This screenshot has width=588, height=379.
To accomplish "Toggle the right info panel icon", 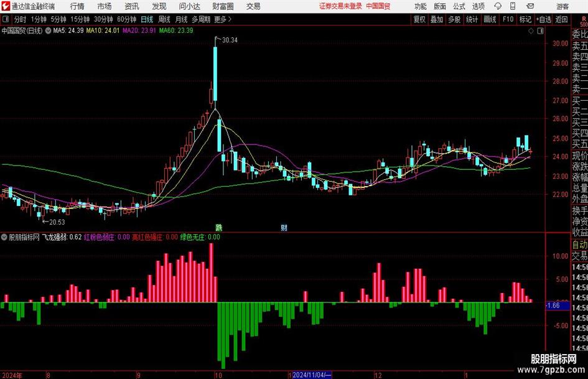I will pos(540,31).
